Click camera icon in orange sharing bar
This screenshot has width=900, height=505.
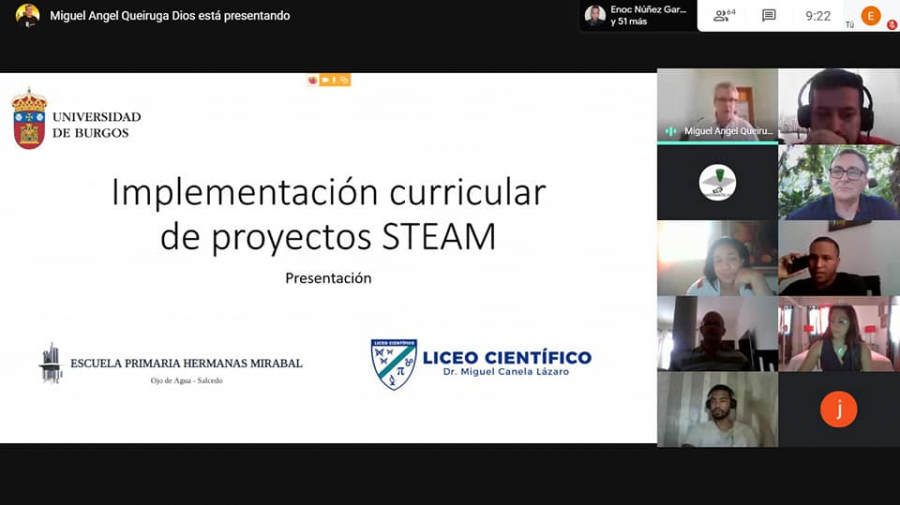(x=325, y=80)
